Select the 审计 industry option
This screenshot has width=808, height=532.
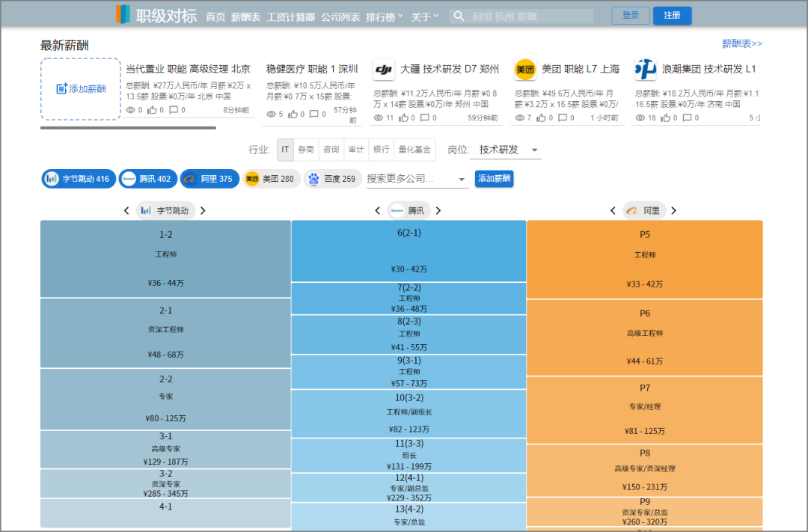pos(356,150)
